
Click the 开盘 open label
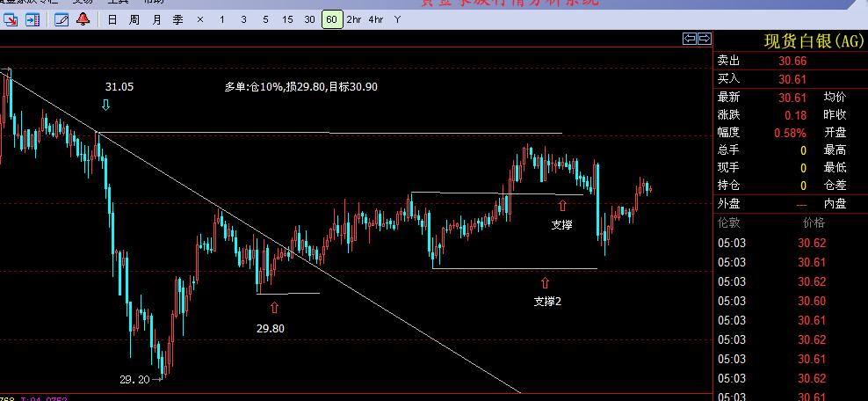(x=835, y=133)
